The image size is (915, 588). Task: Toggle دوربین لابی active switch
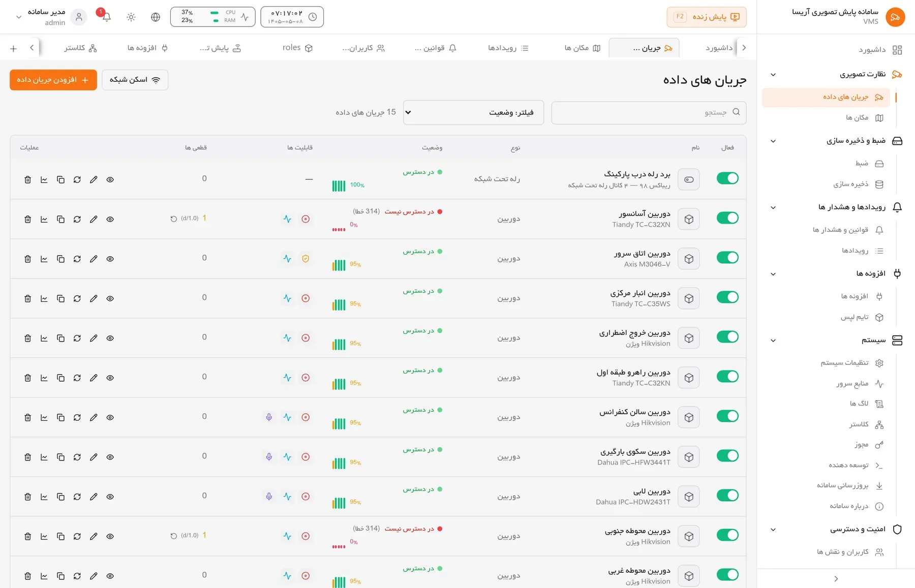point(727,496)
